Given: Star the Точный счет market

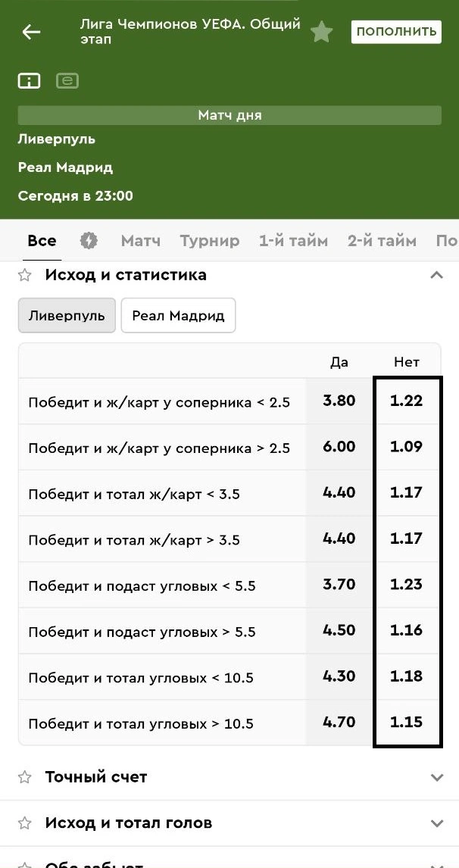Looking at the screenshot, I should [25, 777].
